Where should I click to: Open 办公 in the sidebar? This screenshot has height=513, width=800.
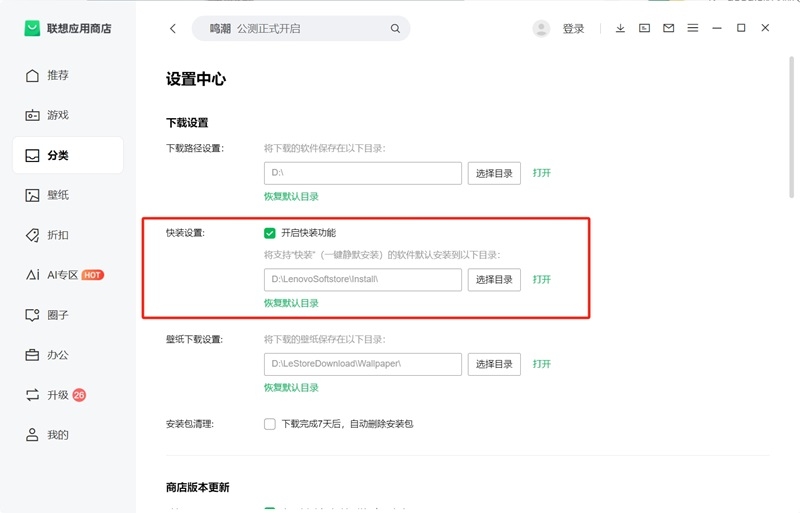67,355
